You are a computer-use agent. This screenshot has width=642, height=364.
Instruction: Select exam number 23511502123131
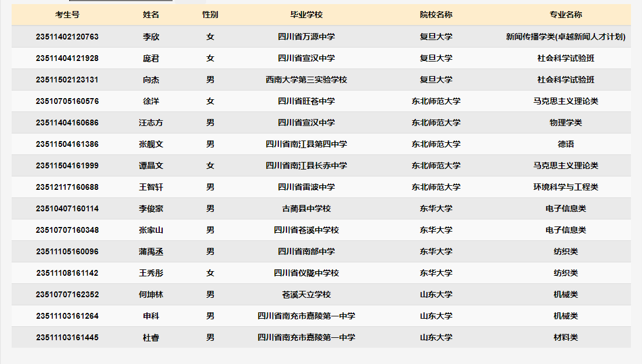67,80
